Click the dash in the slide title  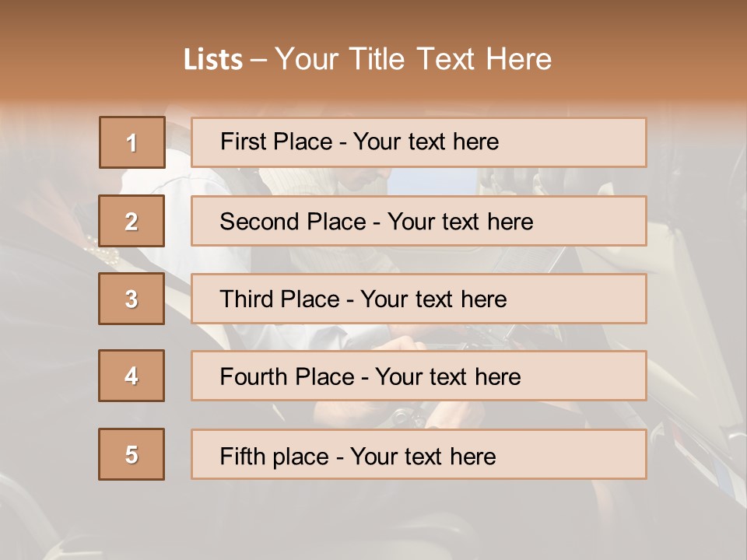pyautogui.click(x=259, y=60)
